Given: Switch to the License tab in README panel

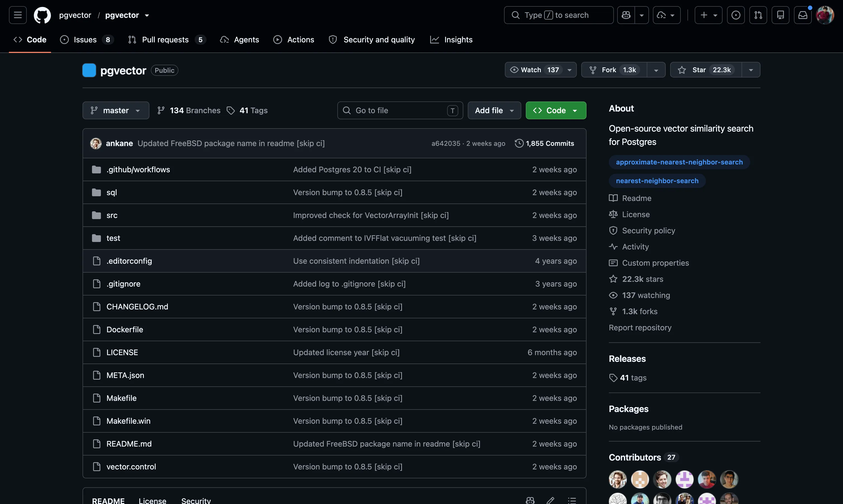Looking at the screenshot, I should (x=152, y=501).
